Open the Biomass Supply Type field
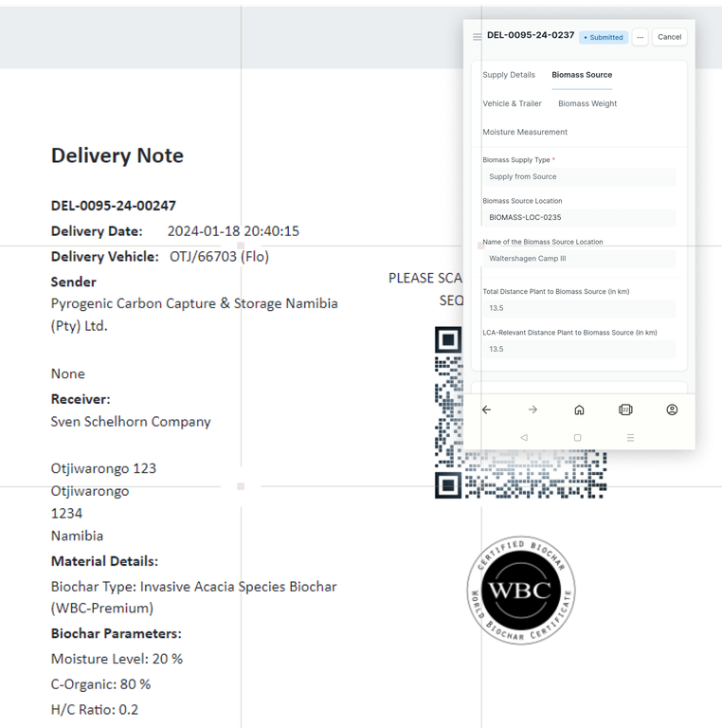Image resolution: width=722 pixels, height=728 pixels. (x=579, y=176)
